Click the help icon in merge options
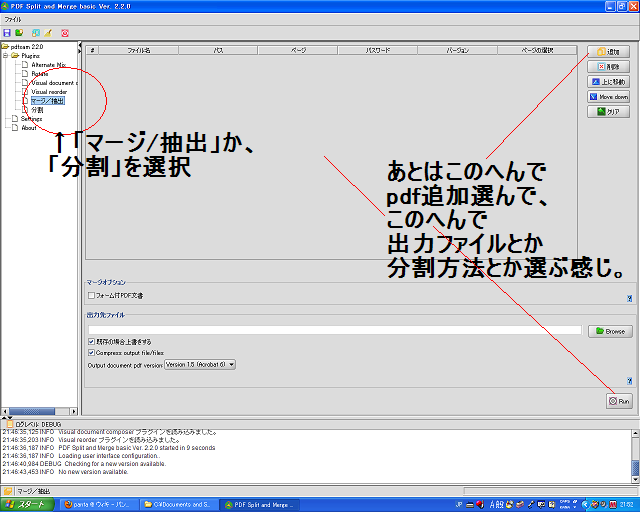Viewport: 640px width, 512px height. click(629, 298)
